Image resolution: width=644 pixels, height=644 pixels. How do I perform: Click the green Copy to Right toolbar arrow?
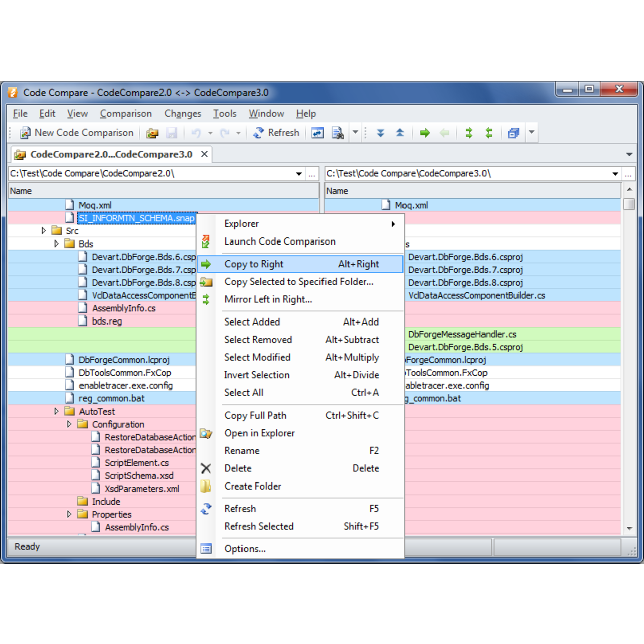click(425, 132)
